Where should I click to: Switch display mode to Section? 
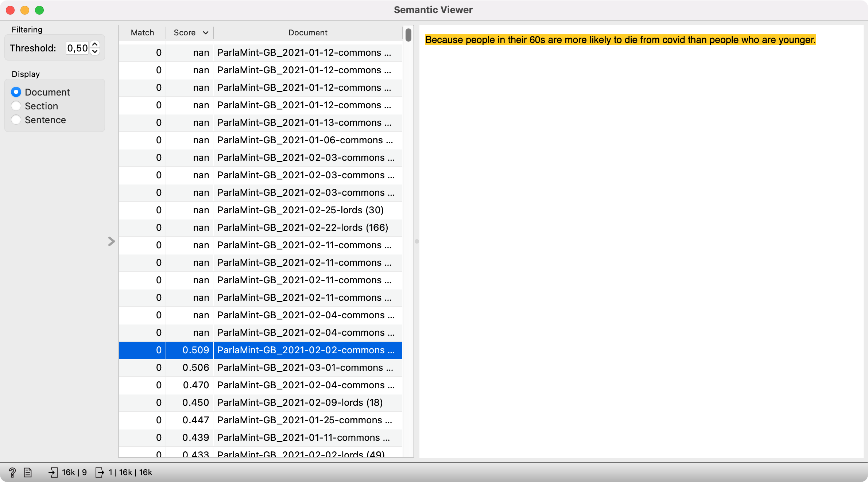point(16,106)
